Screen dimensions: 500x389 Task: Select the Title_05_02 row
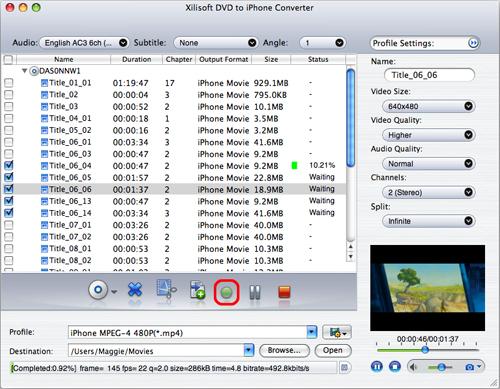(174, 130)
